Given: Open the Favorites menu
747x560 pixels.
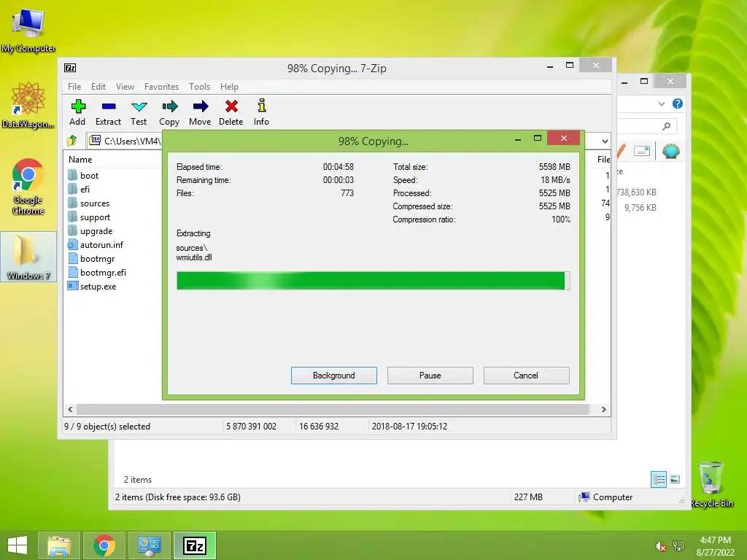Looking at the screenshot, I should click(161, 87).
